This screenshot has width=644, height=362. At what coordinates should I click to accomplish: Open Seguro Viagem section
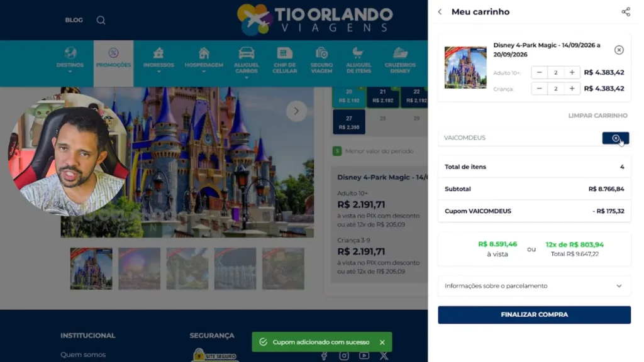coord(321,61)
